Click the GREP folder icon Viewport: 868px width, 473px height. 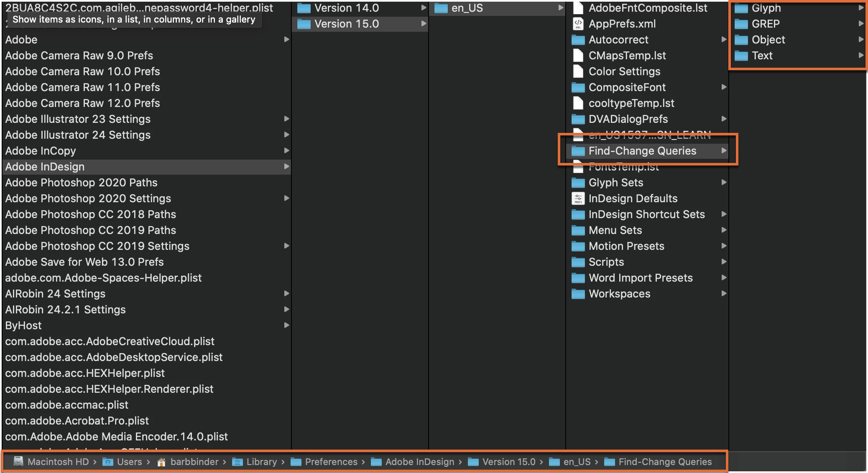[741, 24]
